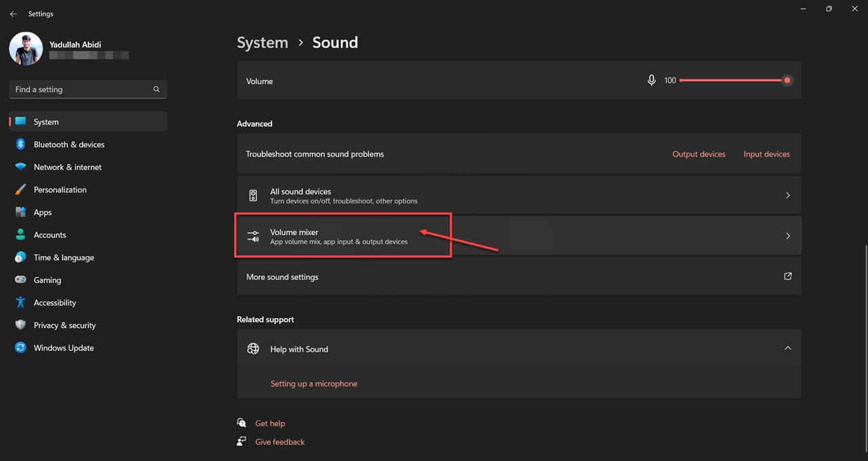This screenshot has width=868, height=461.
Task: Select the Apps icon
Action: point(20,212)
